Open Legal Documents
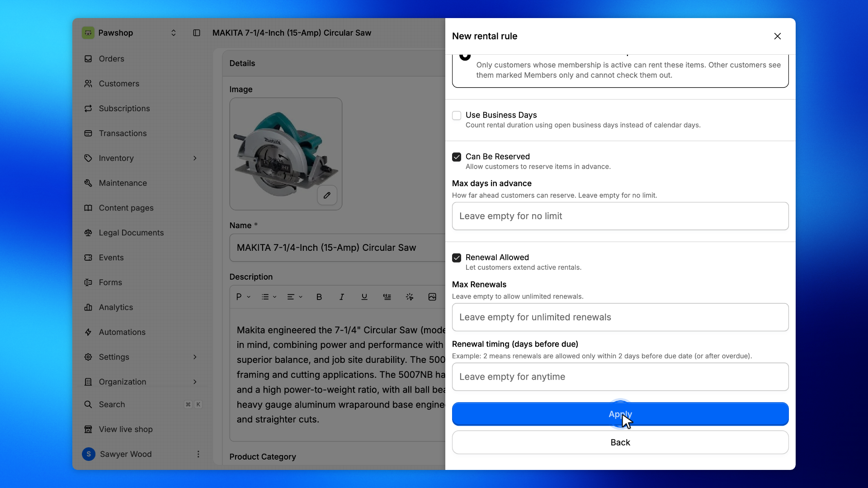This screenshot has width=868, height=488. (x=143, y=233)
